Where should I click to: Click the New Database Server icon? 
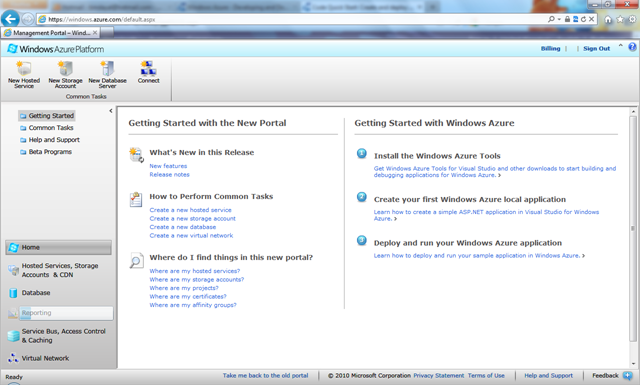pos(107,68)
